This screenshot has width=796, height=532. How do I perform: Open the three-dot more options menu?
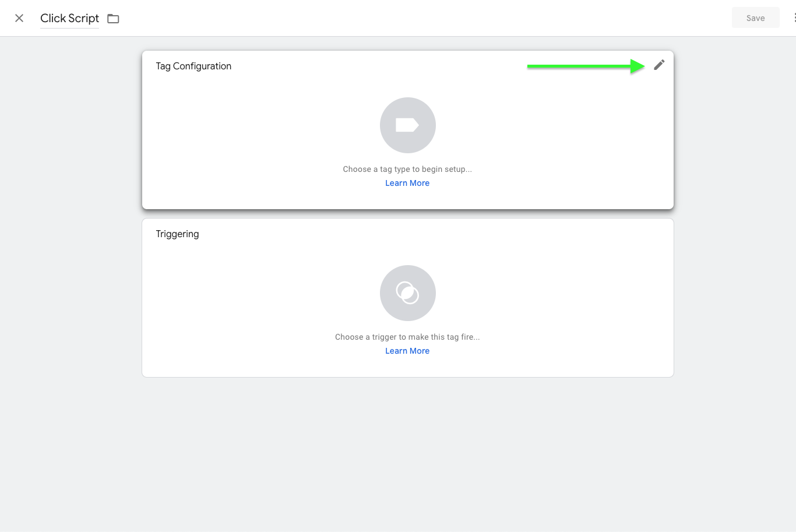click(x=794, y=18)
